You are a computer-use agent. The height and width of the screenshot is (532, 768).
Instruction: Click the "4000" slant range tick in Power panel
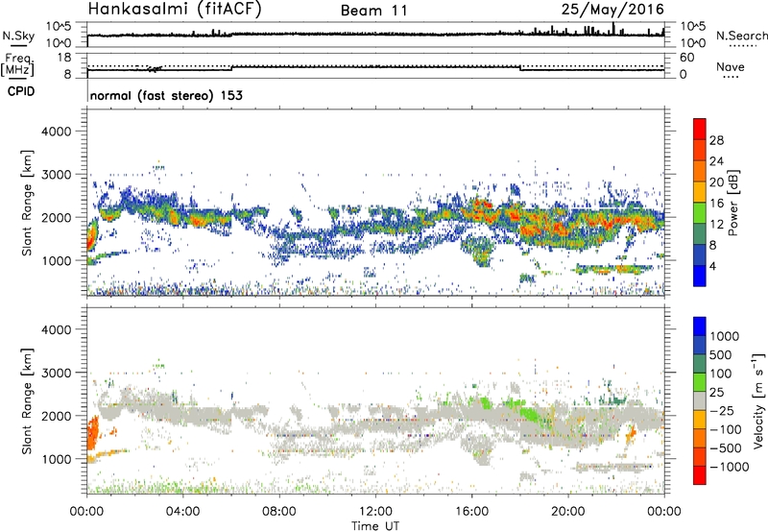tap(56, 132)
